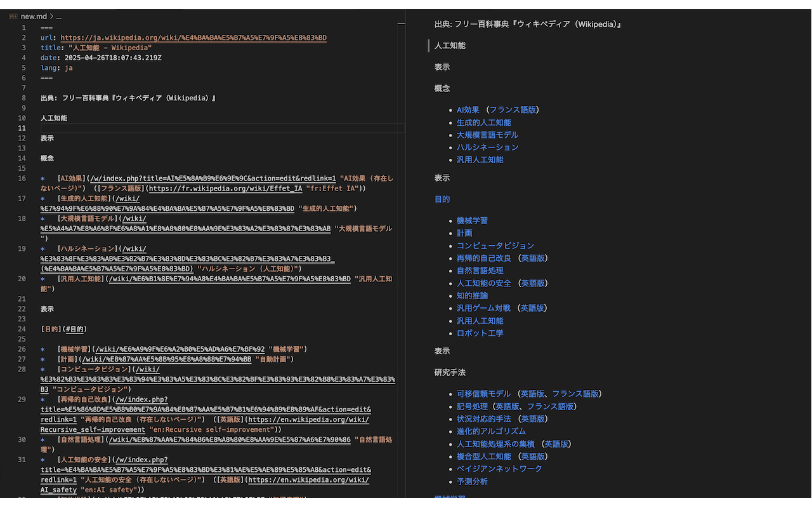Jump to 目的 heading link in preview
The width and height of the screenshot is (812, 508).
442,199
